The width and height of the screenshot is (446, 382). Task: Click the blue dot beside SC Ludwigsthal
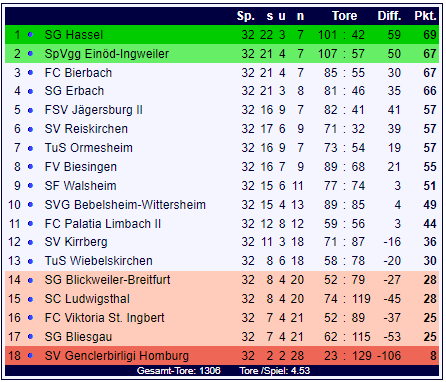tap(30, 299)
